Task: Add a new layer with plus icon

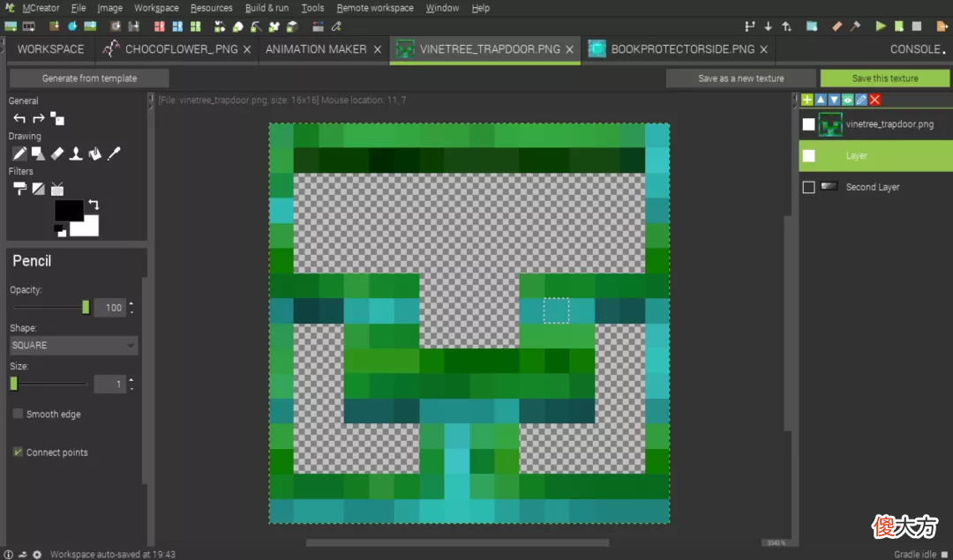Action: pyautogui.click(x=807, y=100)
